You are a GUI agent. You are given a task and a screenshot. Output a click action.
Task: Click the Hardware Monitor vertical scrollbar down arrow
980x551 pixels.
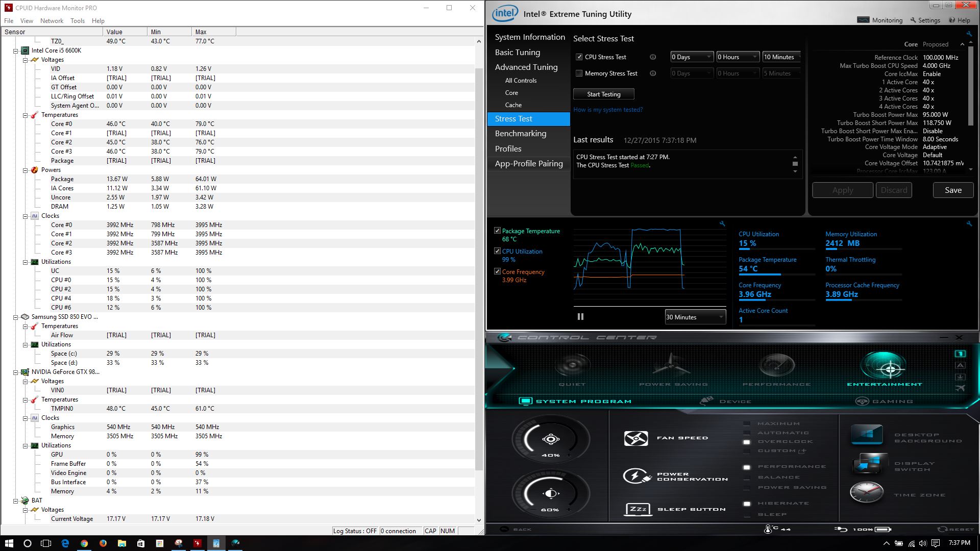point(479,520)
